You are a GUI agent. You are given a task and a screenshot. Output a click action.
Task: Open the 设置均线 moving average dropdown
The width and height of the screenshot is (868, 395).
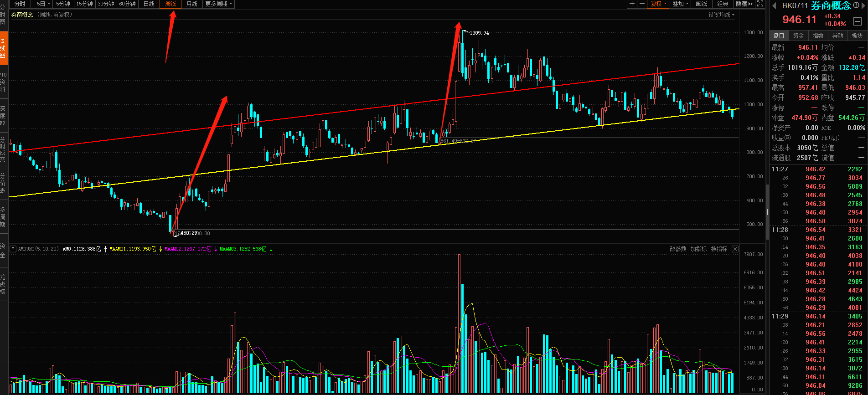click(x=721, y=15)
